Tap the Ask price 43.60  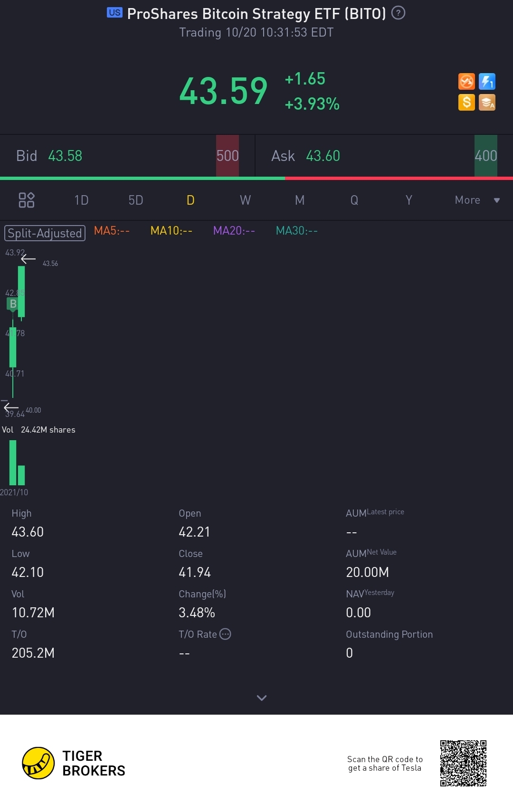(323, 156)
